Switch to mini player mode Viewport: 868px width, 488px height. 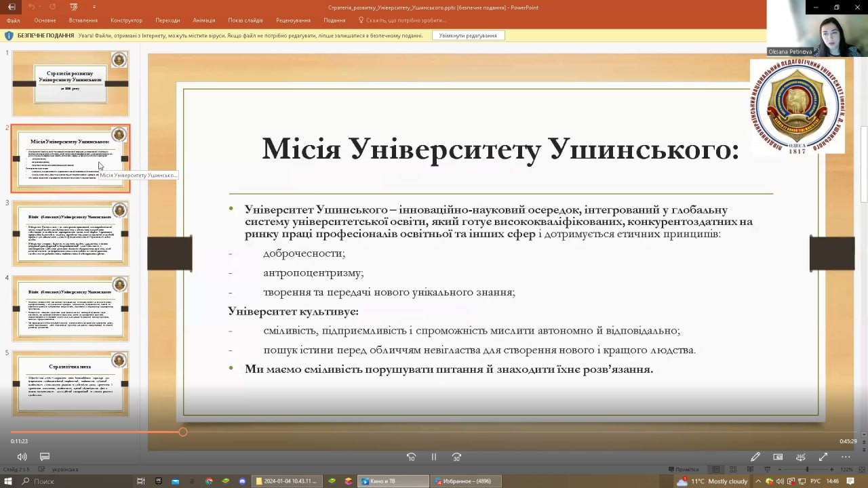tap(778, 457)
